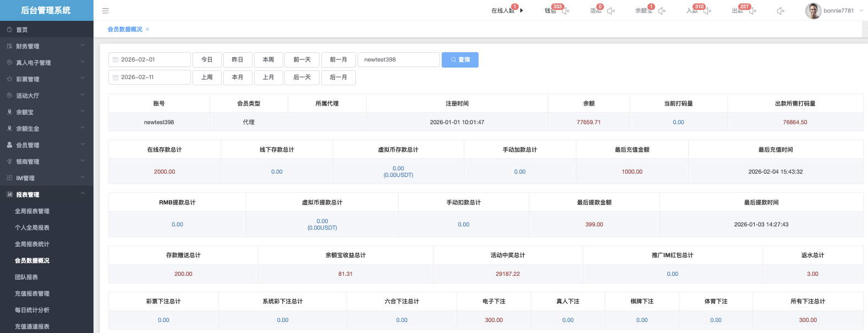This screenshot has height=333, width=868.
Task: Click the blue 查询 search button
Action: pyautogui.click(x=460, y=60)
